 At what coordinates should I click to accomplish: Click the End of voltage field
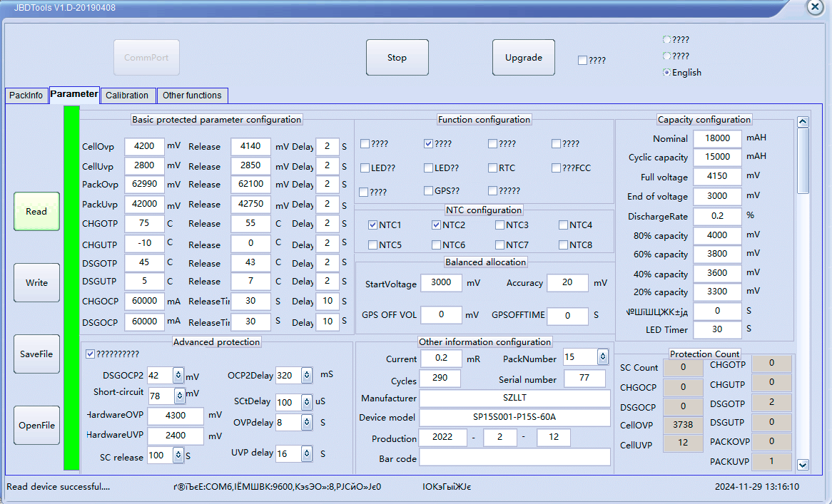click(717, 196)
